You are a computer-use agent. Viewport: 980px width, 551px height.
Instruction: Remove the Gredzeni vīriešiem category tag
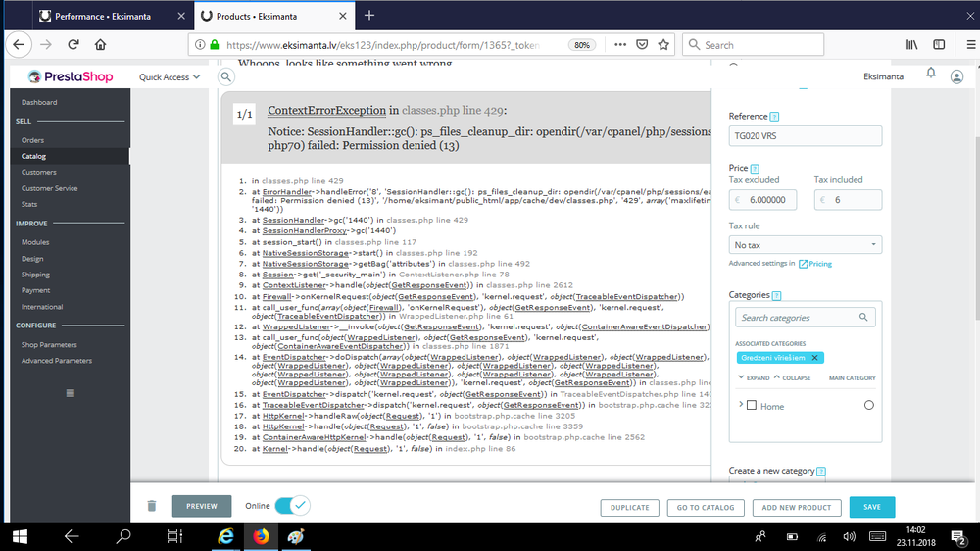[x=814, y=358]
